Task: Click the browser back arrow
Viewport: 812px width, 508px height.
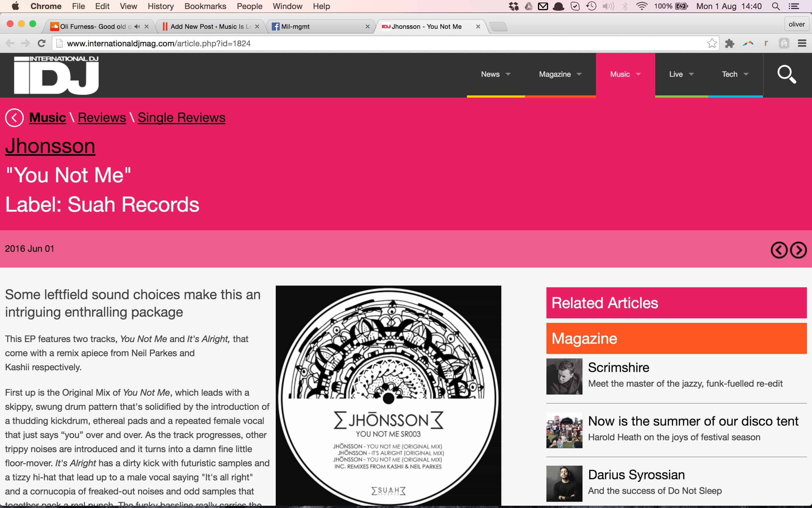Action: (10, 43)
